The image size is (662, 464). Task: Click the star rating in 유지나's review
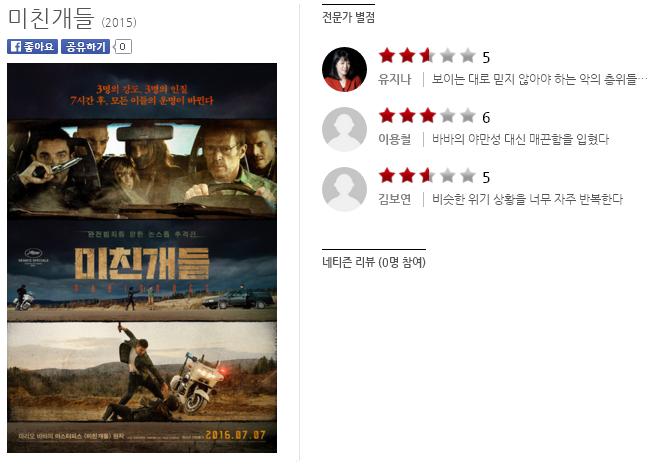click(x=427, y=56)
